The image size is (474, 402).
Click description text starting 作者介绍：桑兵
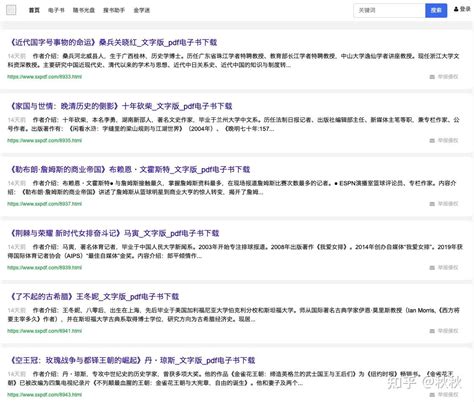pyautogui.click(x=233, y=60)
